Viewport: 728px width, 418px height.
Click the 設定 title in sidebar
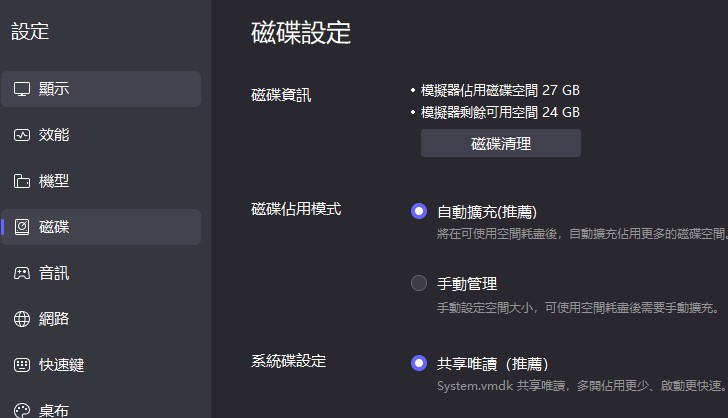28,32
